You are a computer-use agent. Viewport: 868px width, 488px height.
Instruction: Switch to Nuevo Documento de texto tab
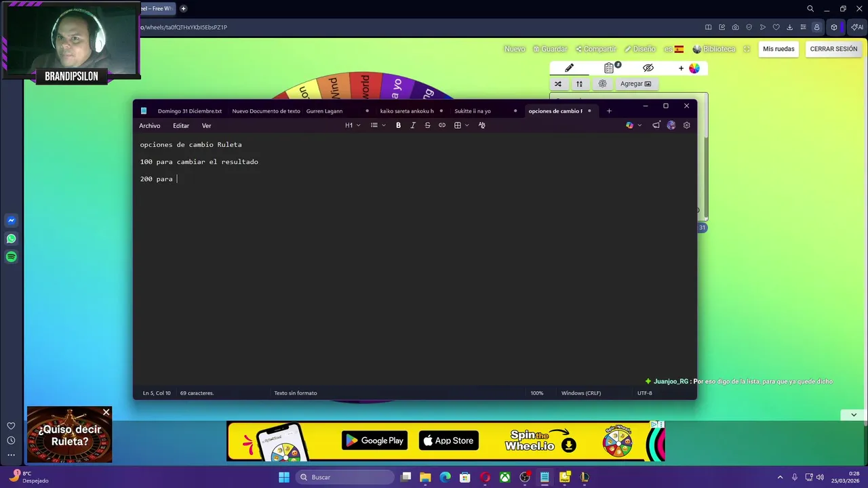coord(266,111)
